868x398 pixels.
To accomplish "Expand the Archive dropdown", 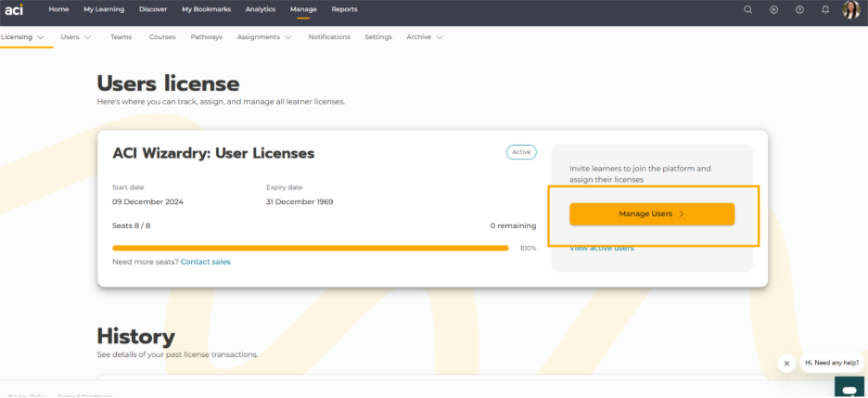I will point(425,37).
